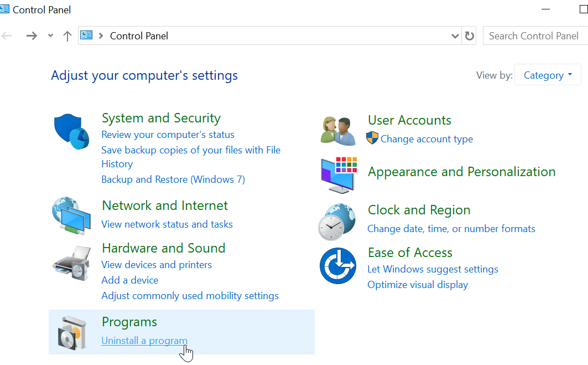Open the View by Category dropdown
588x365 pixels.
[548, 75]
